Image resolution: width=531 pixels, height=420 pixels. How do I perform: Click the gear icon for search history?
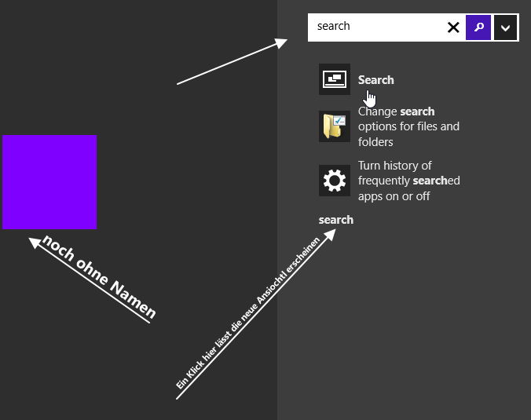[335, 181]
